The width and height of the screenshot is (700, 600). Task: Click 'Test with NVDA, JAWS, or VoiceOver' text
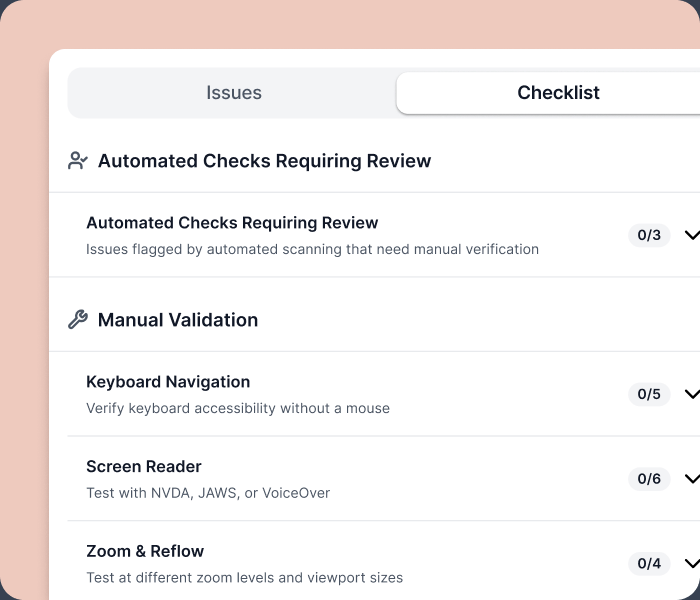[208, 493]
